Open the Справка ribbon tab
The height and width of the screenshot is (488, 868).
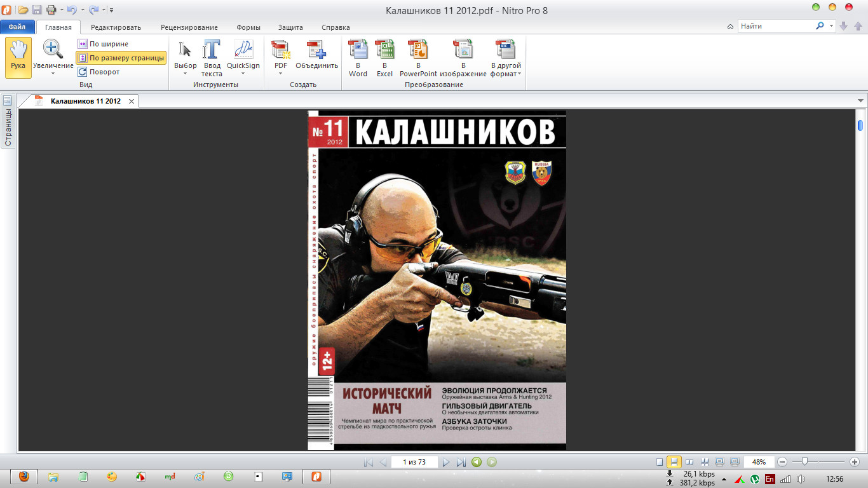(x=336, y=27)
